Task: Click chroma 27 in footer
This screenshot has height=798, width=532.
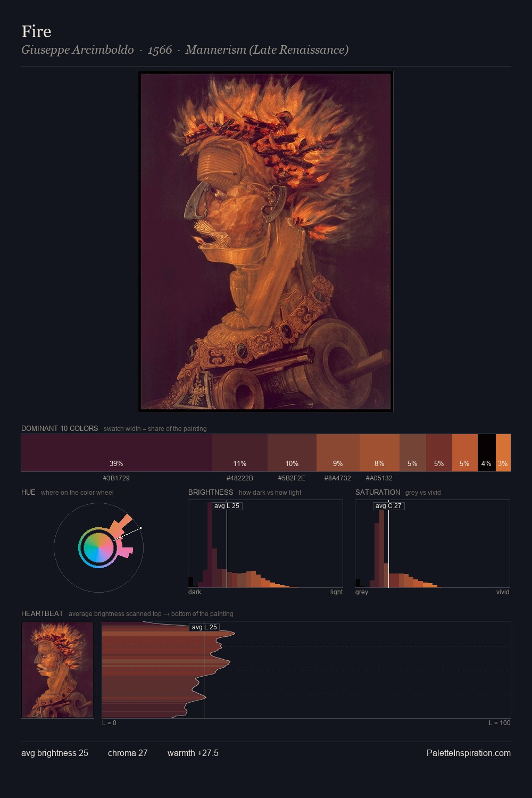Action: click(x=128, y=753)
